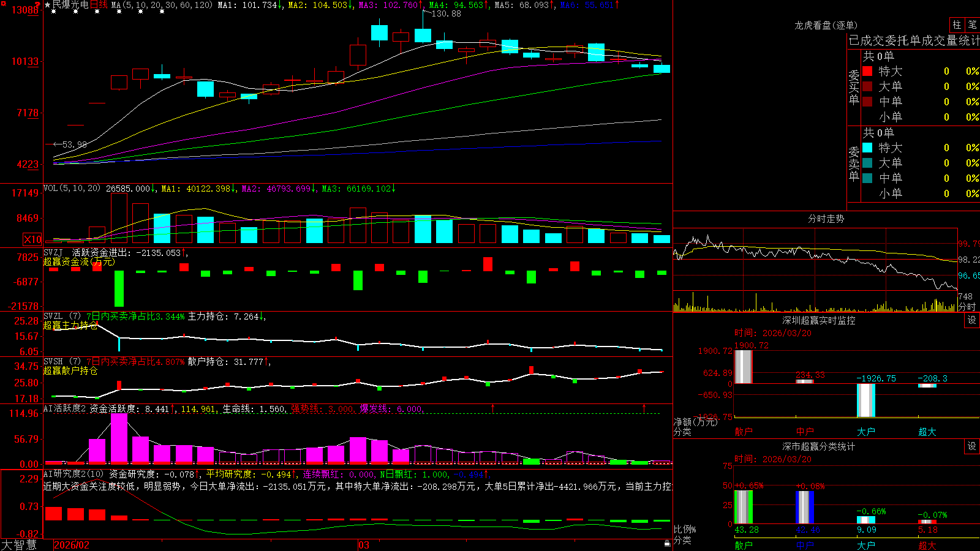This screenshot has width=980, height=551.
Task: Click the 大户 label in 深市超赢分类统计
Action: 866,545
